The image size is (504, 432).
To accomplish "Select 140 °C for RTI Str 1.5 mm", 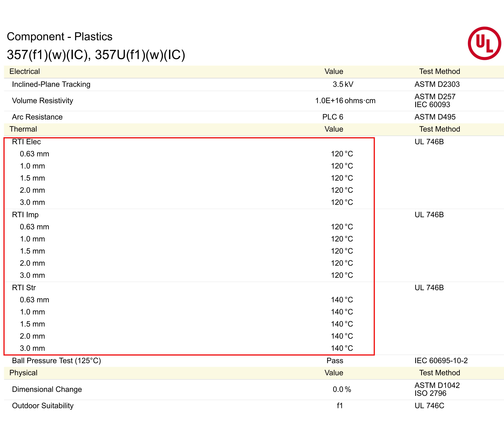I will point(342,324).
